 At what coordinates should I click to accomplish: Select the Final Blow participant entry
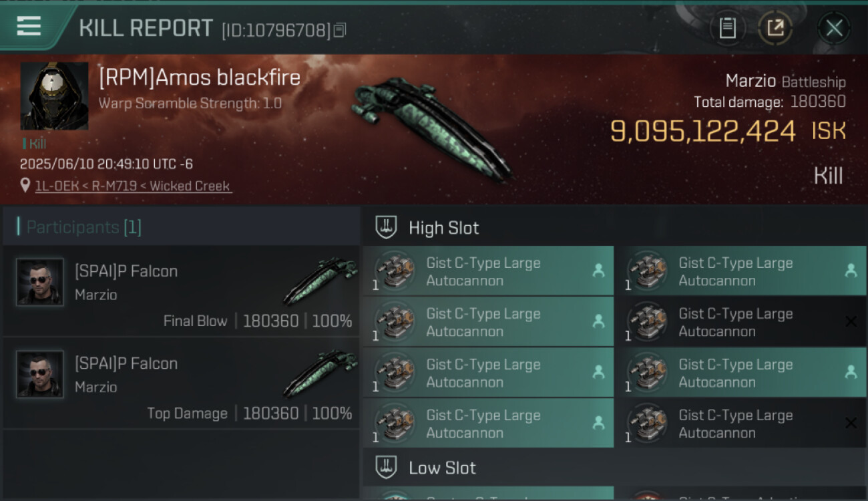coord(181,291)
